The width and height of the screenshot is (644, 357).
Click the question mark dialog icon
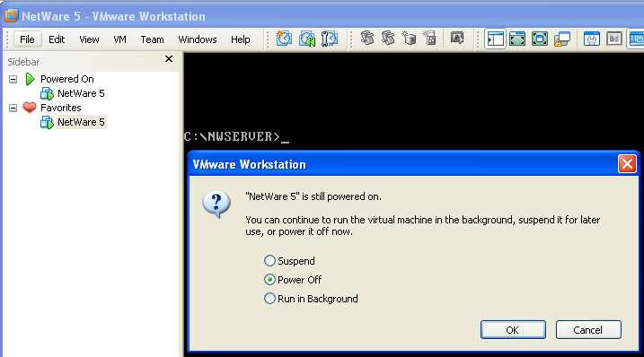pos(216,204)
